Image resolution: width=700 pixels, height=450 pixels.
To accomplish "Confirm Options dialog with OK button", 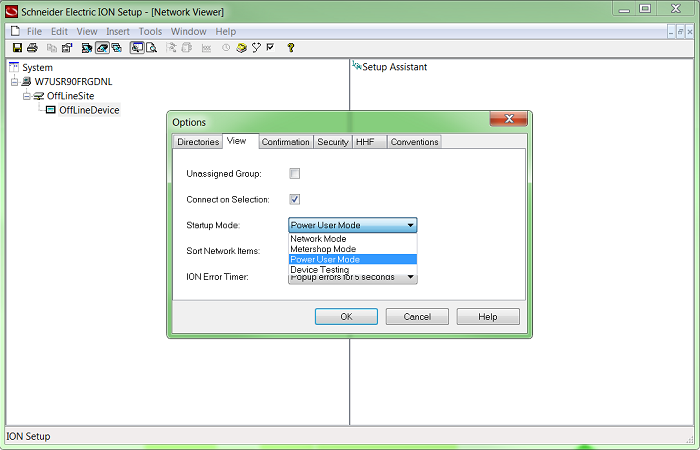I will 346,317.
